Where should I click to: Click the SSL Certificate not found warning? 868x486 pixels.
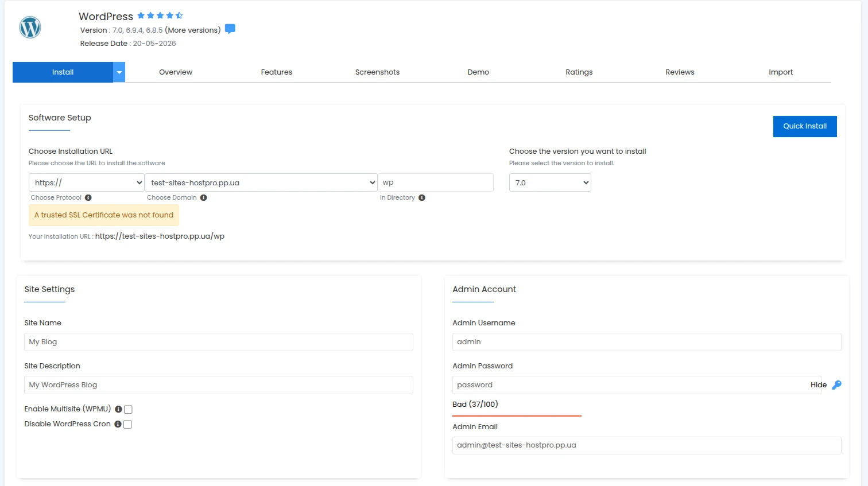tap(104, 215)
